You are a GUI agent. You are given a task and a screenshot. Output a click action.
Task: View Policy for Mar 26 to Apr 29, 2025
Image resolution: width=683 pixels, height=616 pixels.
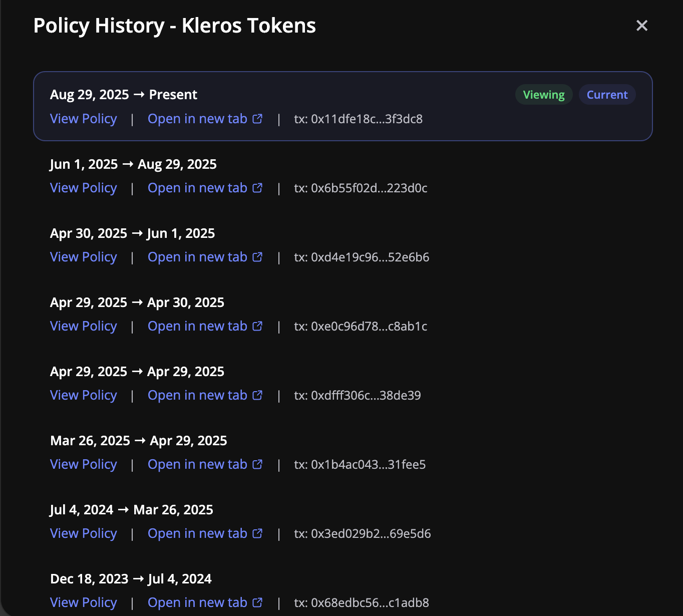pos(84,464)
